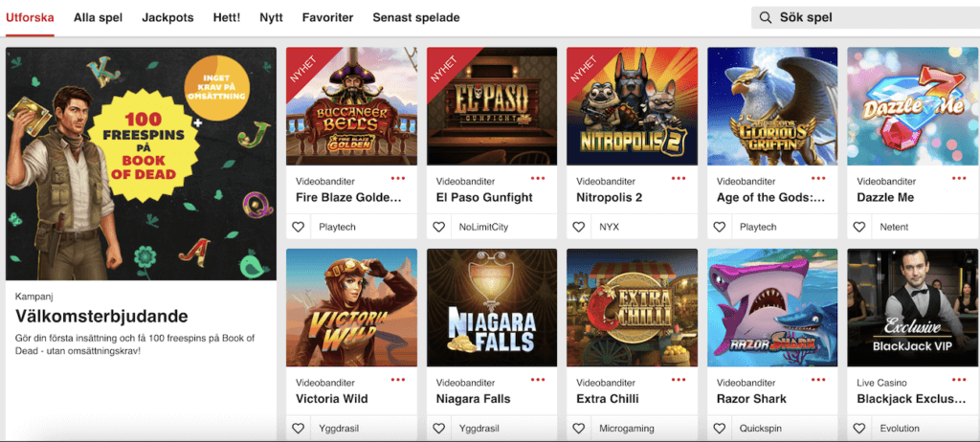
Task: Open the Extra Chilli thumbnail
Action: pos(632,308)
